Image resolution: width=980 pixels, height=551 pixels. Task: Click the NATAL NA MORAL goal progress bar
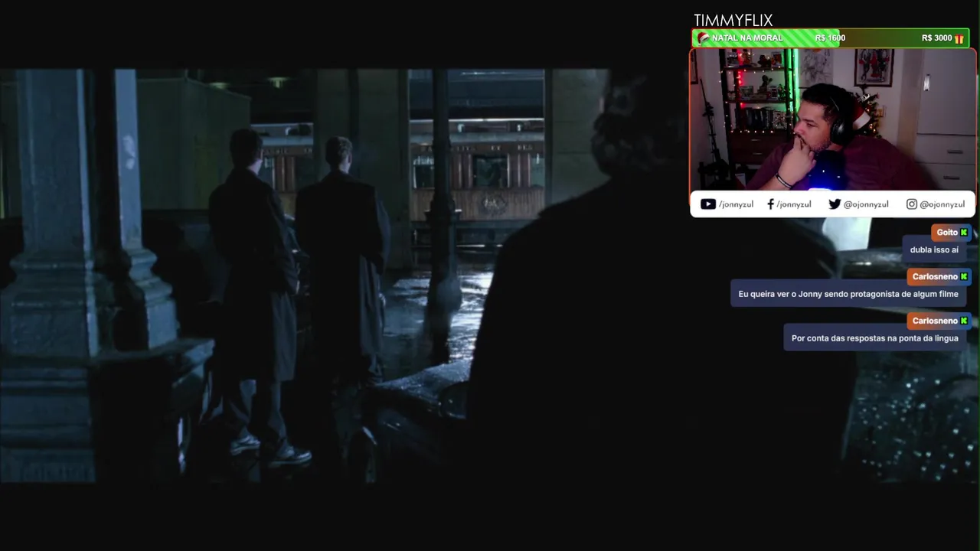tap(831, 38)
